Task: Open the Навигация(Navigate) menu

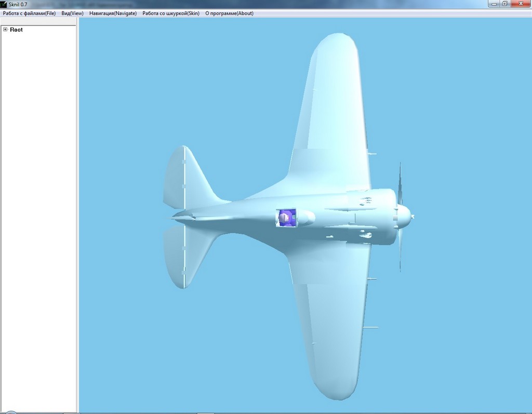Action: (x=113, y=13)
